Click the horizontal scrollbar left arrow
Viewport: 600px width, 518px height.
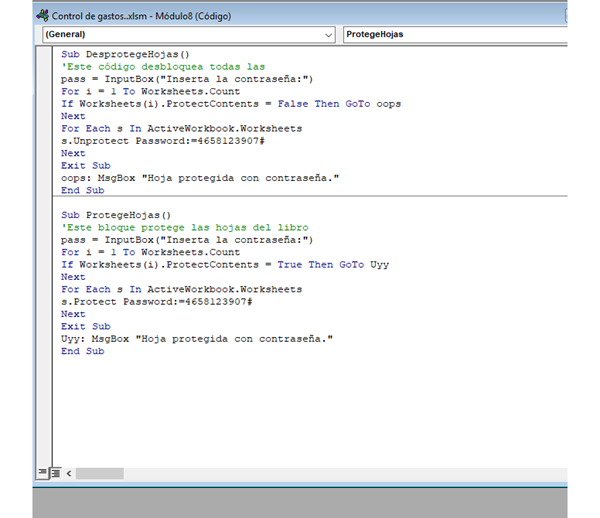click(x=68, y=473)
